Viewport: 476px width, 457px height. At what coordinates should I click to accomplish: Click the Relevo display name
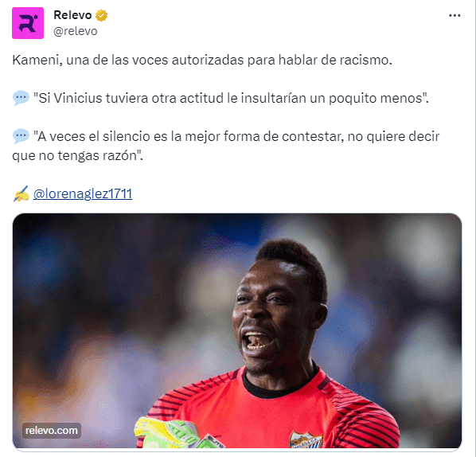click(x=72, y=15)
